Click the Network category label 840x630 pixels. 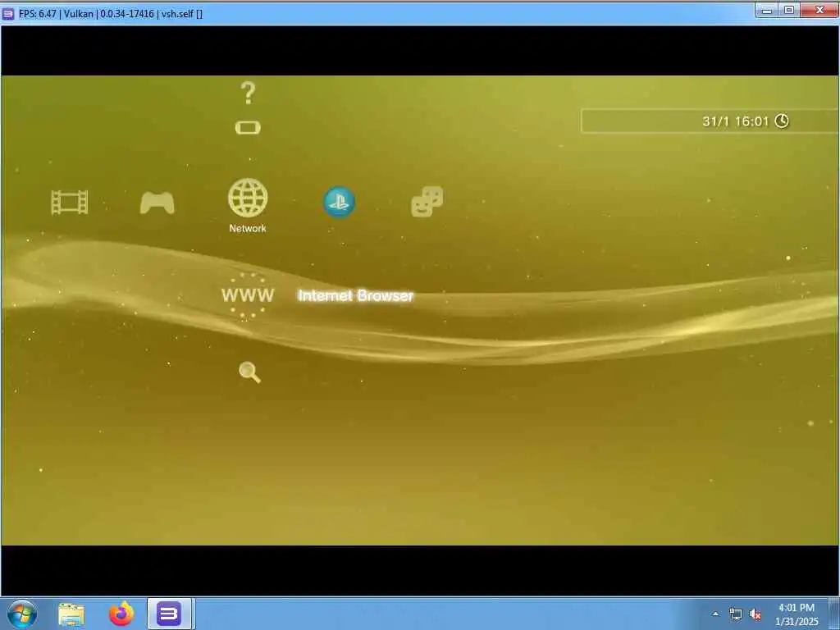point(248,228)
